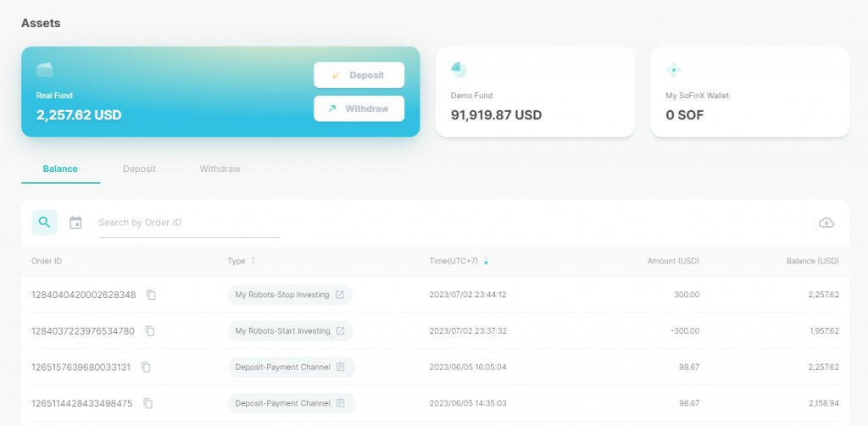Viewport: 868px width, 426px height.
Task: Copy order ID 1265157639680033131
Action: [146, 367]
